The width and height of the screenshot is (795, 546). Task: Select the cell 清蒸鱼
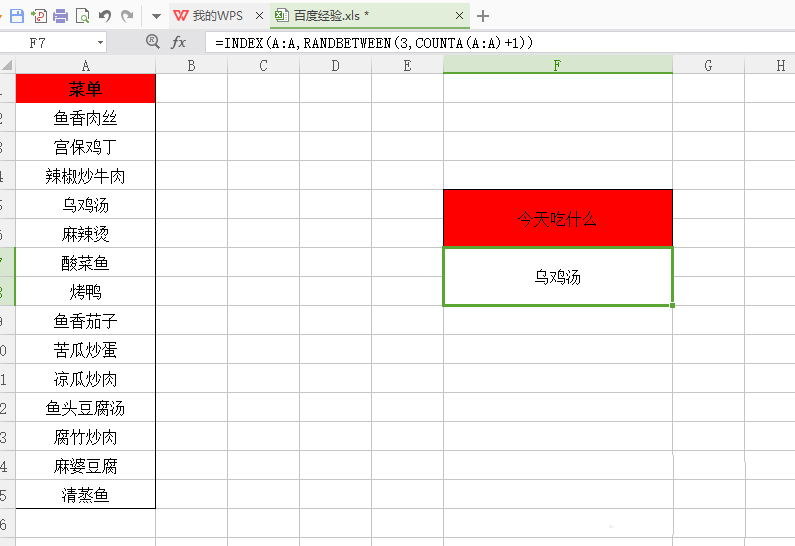(86, 494)
